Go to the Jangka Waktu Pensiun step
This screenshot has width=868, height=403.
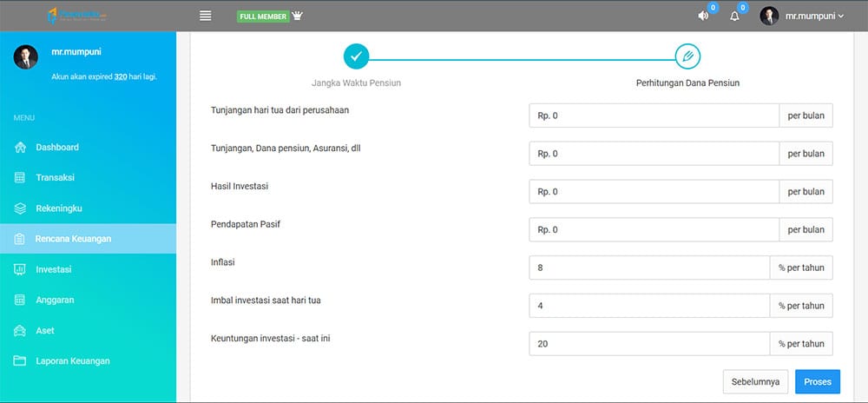point(357,57)
